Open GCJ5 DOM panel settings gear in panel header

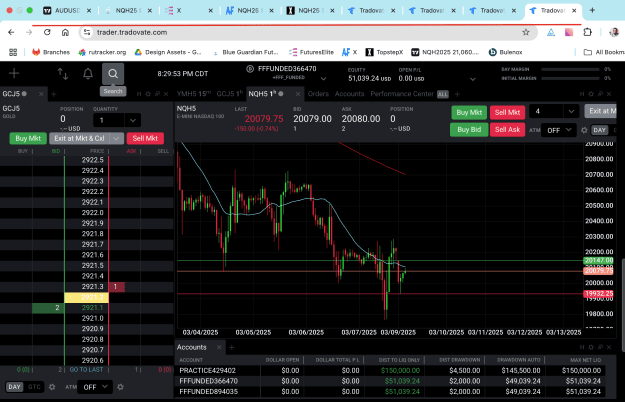[148, 94]
